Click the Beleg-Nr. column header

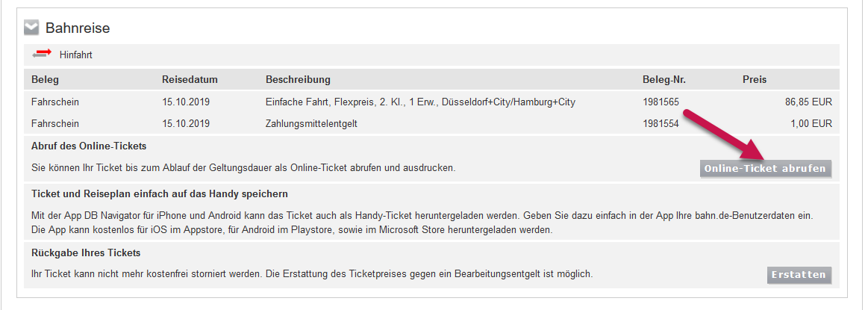(664, 80)
